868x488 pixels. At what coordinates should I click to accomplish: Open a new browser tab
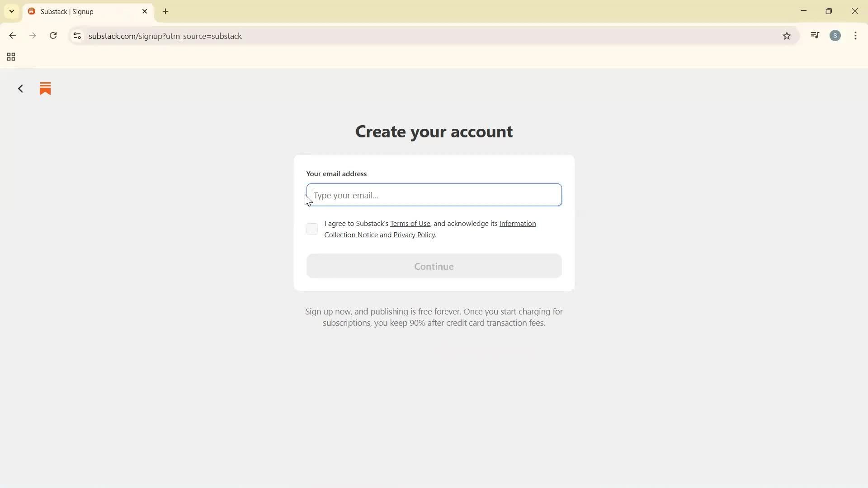click(165, 11)
